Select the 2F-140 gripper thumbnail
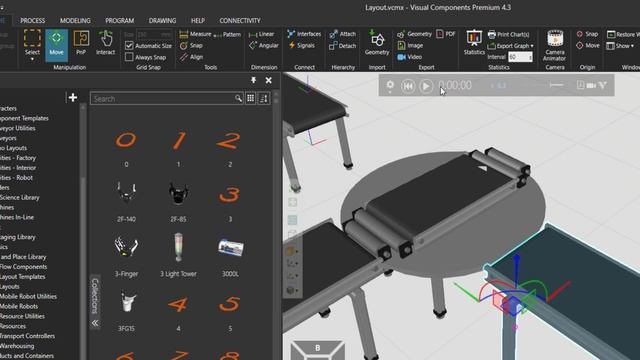The height and width of the screenshot is (360, 640). pos(126,193)
